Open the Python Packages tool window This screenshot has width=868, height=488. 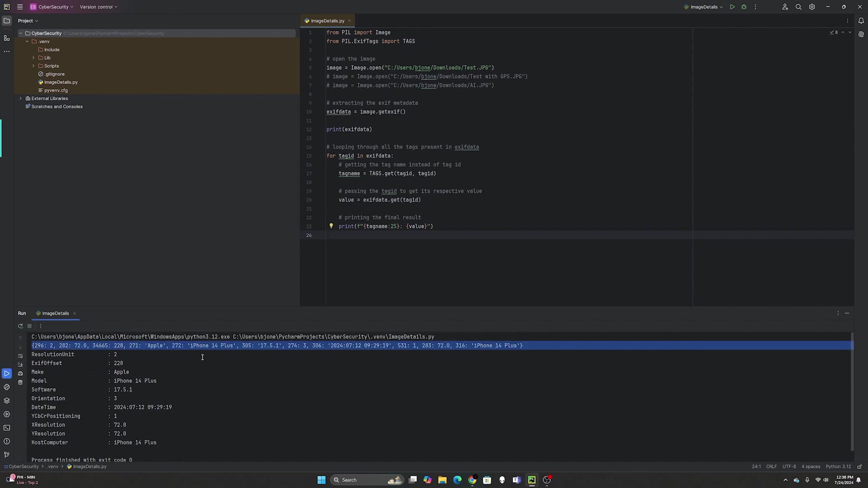pos(7,401)
